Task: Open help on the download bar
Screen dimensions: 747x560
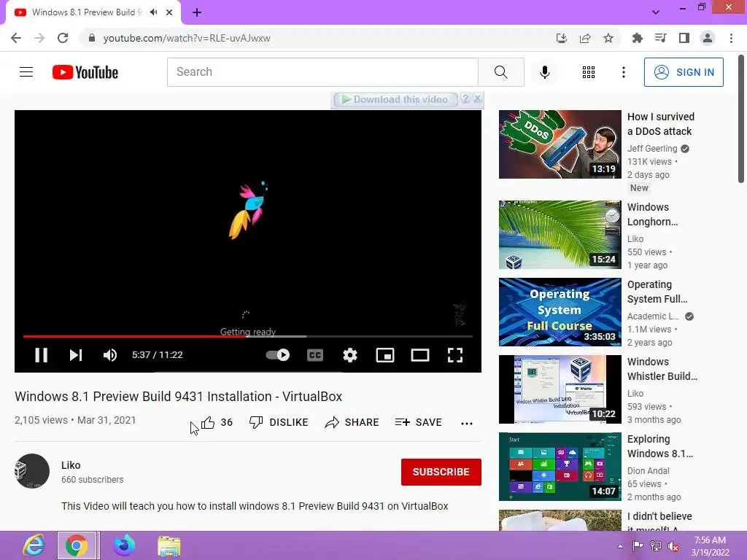Action: 465,98
